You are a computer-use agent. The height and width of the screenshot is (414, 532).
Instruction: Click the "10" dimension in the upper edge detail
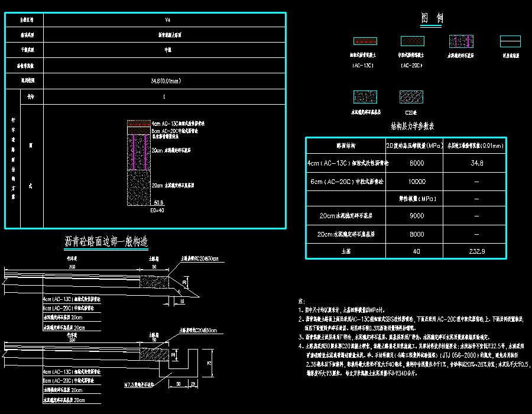(182, 302)
